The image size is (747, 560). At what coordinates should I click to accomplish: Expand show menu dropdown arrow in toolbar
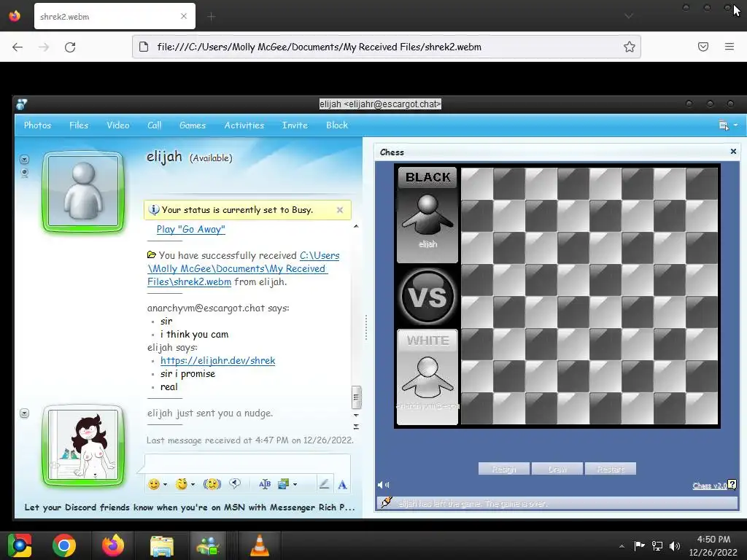coord(735,125)
